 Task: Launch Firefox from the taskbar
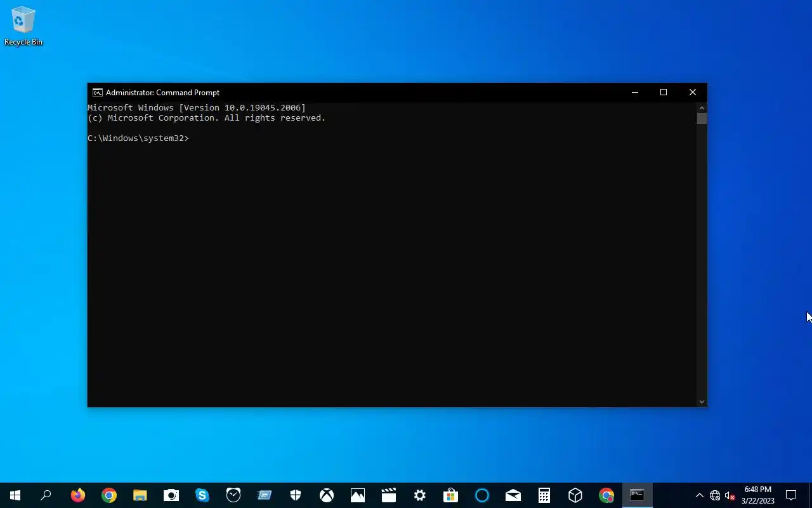[77, 495]
